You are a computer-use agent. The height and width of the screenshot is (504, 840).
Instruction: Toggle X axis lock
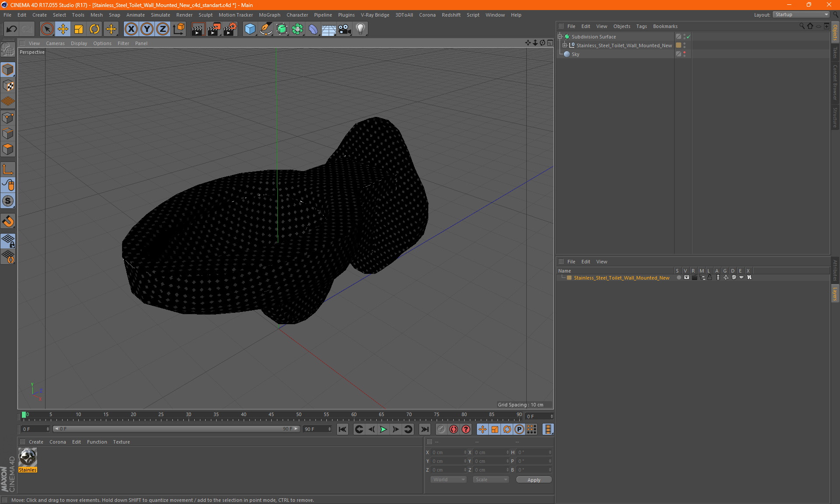tap(131, 29)
